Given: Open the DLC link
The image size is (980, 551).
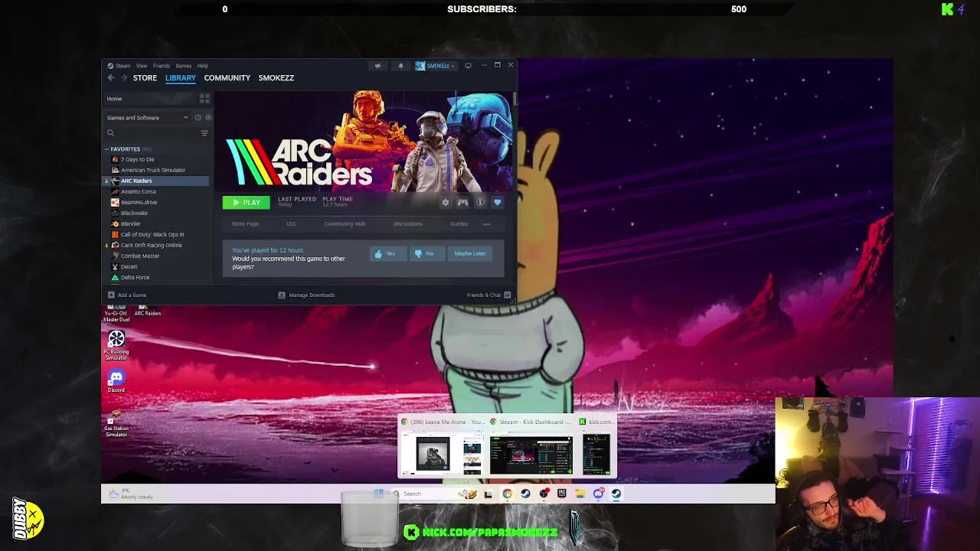Looking at the screenshot, I should 292,223.
